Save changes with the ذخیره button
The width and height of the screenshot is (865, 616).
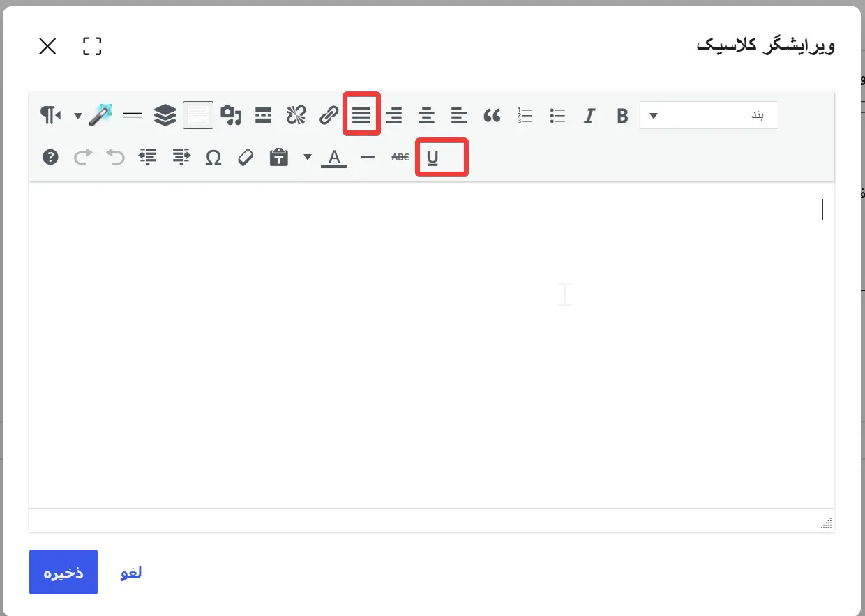point(63,572)
